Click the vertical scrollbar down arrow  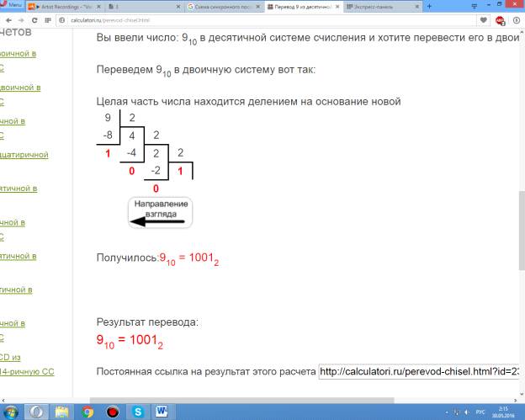pyautogui.click(x=522, y=394)
